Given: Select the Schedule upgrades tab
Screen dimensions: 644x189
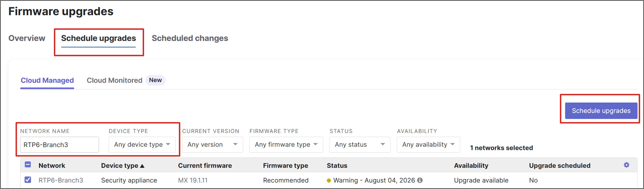Looking at the screenshot, I should [99, 38].
